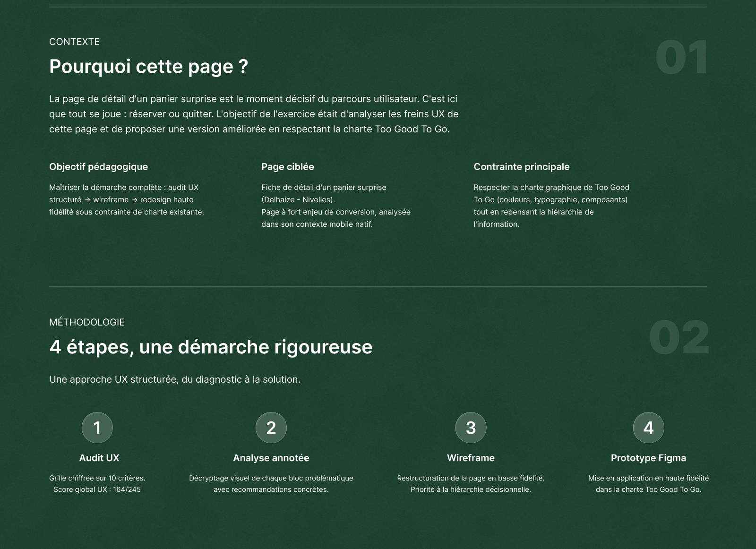
Task: Click text "Respecter la charte graphique de Too Good"
Action: pyautogui.click(x=551, y=188)
